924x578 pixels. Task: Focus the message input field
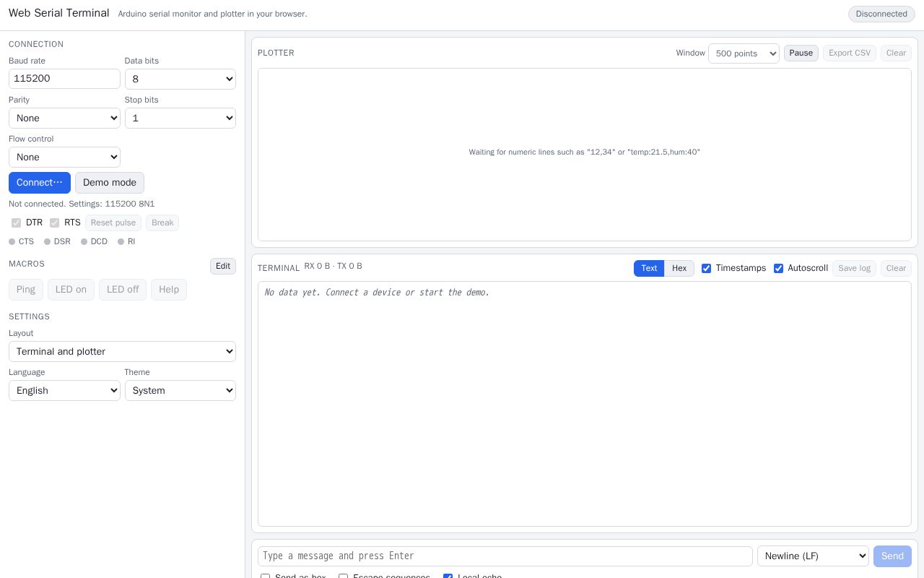point(505,556)
